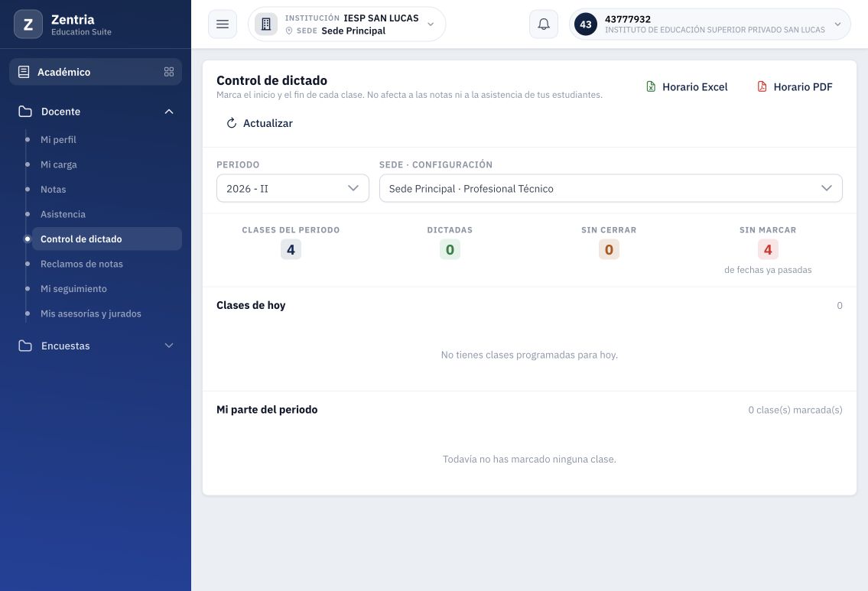Download Horario PDF
This screenshot has width=868, height=591.
pyautogui.click(x=795, y=87)
